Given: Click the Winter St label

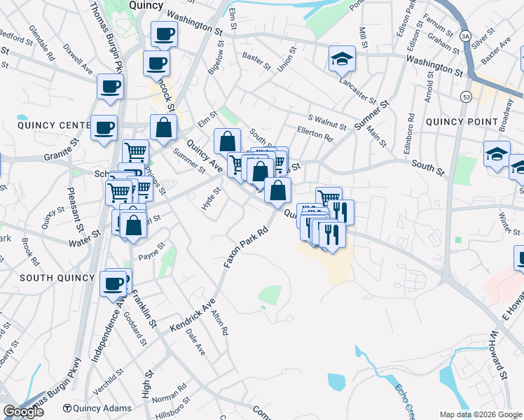Looking at the screenshot, I should point(509,224).
